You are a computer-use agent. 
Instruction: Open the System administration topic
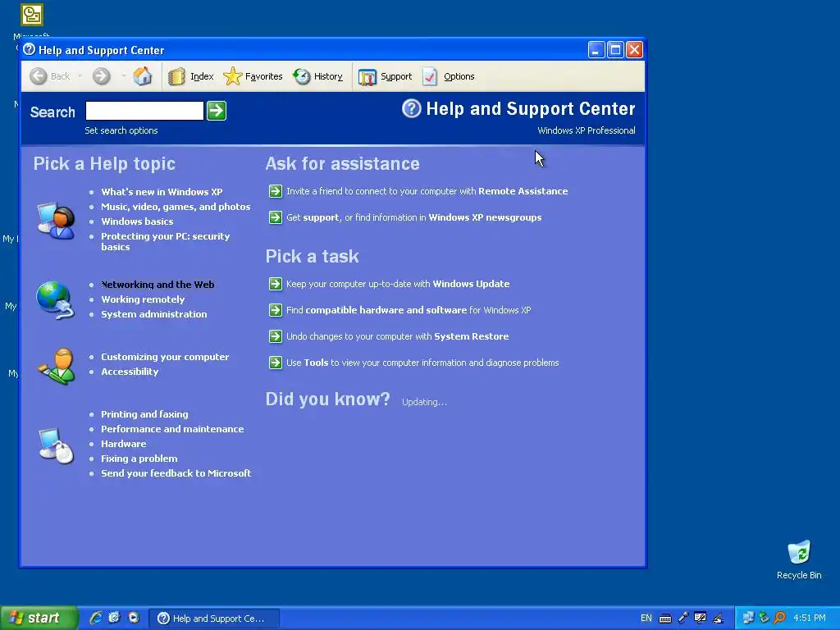(x=154, y=314)
